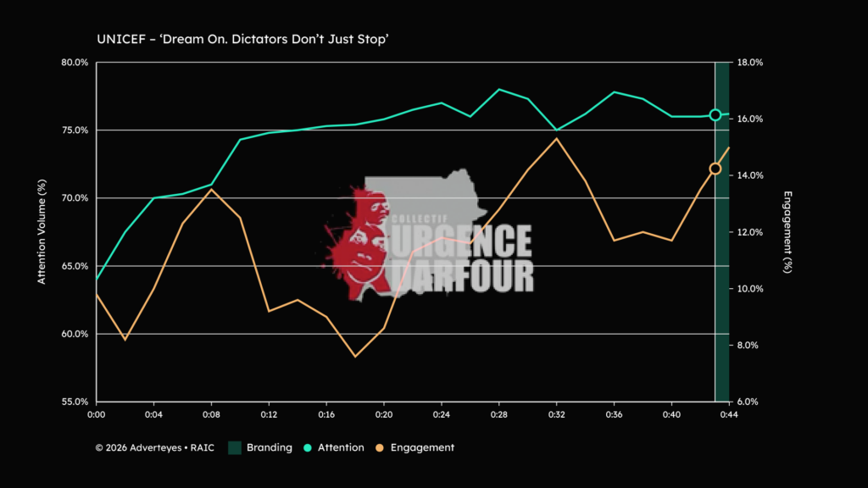This screenshot has width=868, height=488.
Task: Click the '6.0%' right axis label
Action: coord(748,402)
